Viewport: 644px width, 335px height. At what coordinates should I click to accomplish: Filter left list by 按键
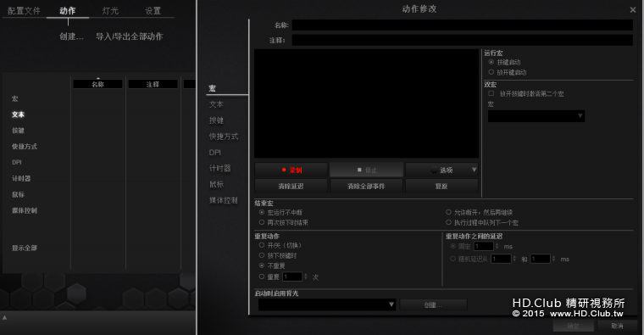[18, 131]
